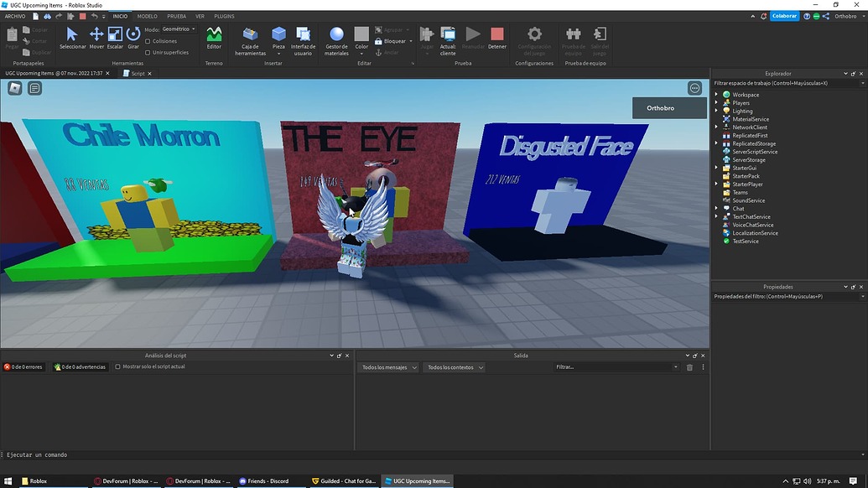Click the gray Color swatch

361,34
